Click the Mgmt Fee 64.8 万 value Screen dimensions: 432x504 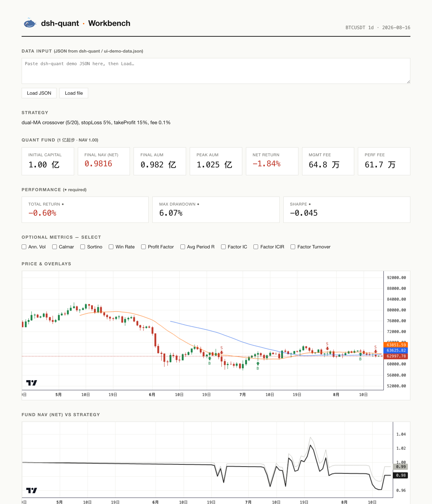pyautogui.click(x=324, y=165)
